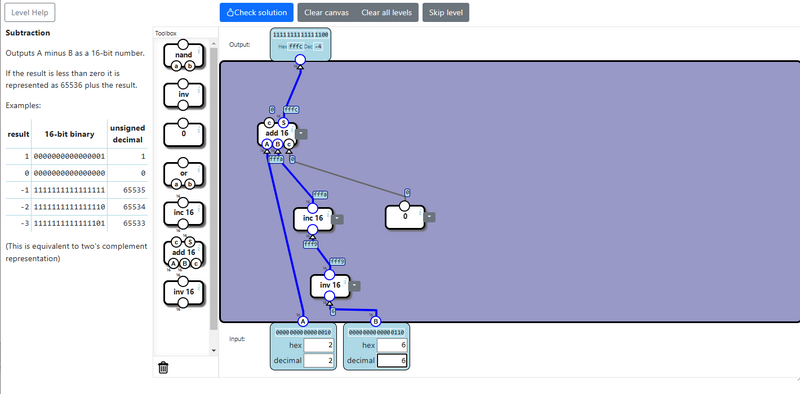Click the Output hex value fffc
This screenshot has height=394, width=800.
coord(296,46)
